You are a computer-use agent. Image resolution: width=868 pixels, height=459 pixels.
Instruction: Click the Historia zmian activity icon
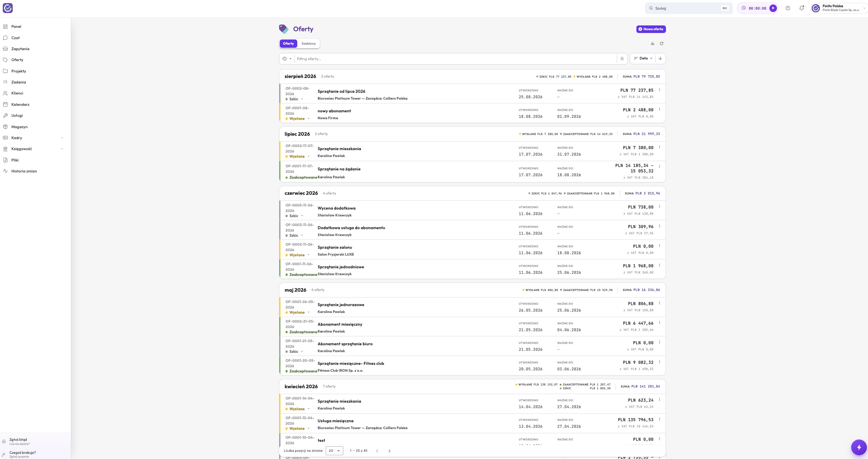tap(5, 171)
